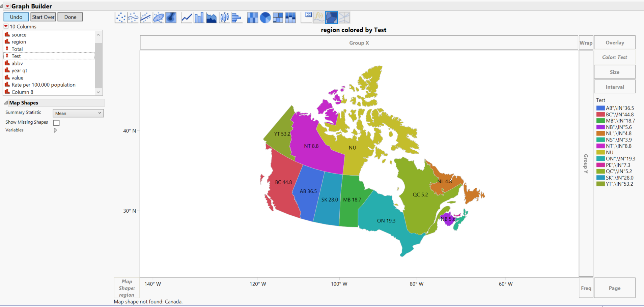Open the Graph Builder red triangle menu
Screen dimensions: 644x307
tap(8, 6)
